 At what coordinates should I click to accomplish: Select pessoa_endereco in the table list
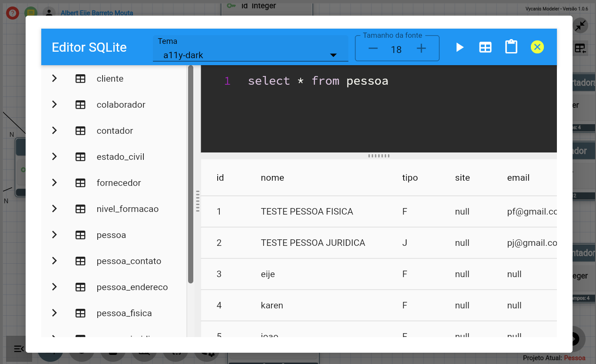click(132, 287)
